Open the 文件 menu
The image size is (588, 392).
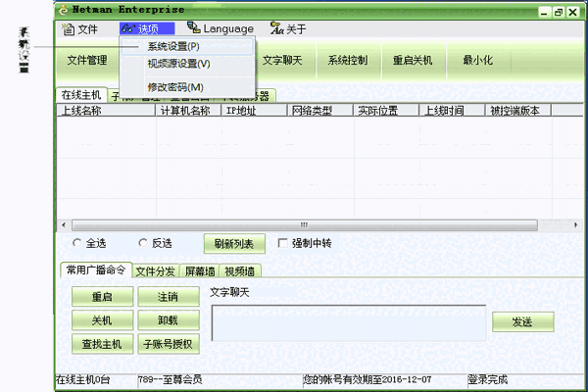(80, 29)
